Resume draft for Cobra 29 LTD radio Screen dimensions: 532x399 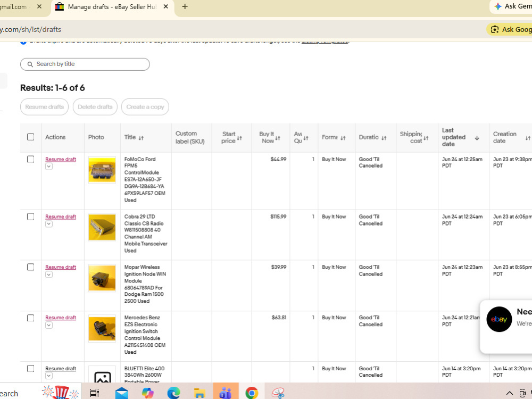click(x=61, y=217)
